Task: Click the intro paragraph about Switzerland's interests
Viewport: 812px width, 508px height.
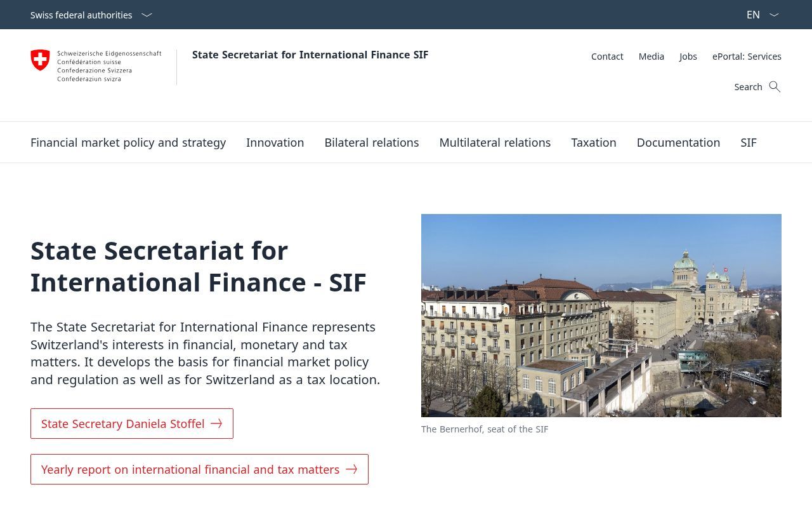Action: tap(206, 353)
